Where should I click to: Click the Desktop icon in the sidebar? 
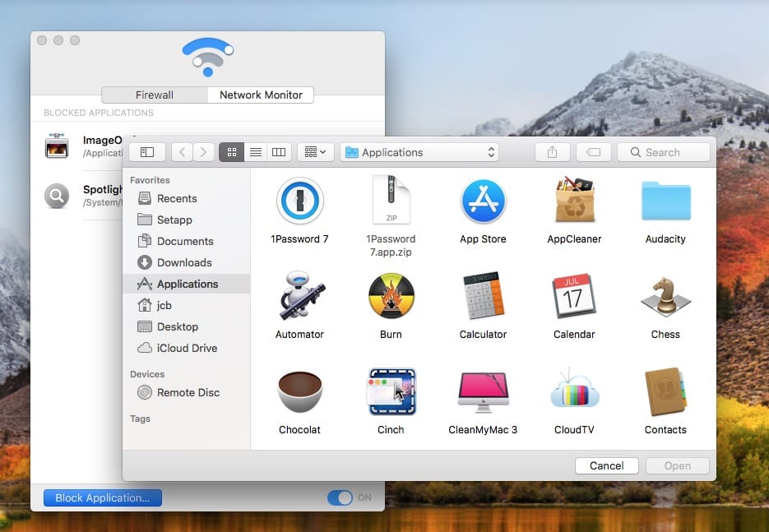pos(145,326)
